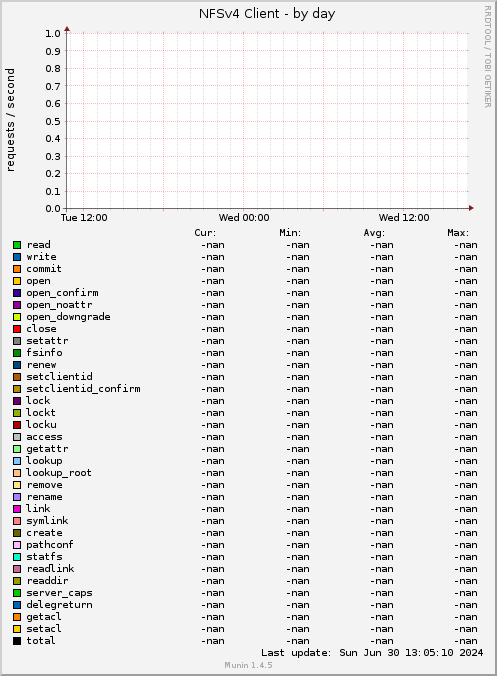Click the 0.5 y-axis tick value
497x676 pixels.
(x=53, y=122)
